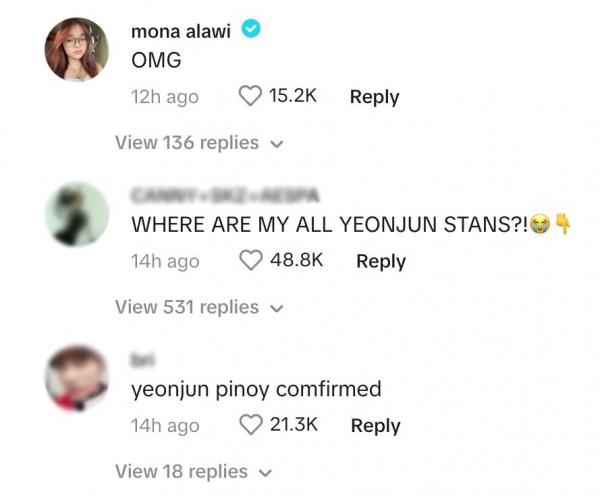Expand the chevron next to View 136 replies

tap(277, 143)
